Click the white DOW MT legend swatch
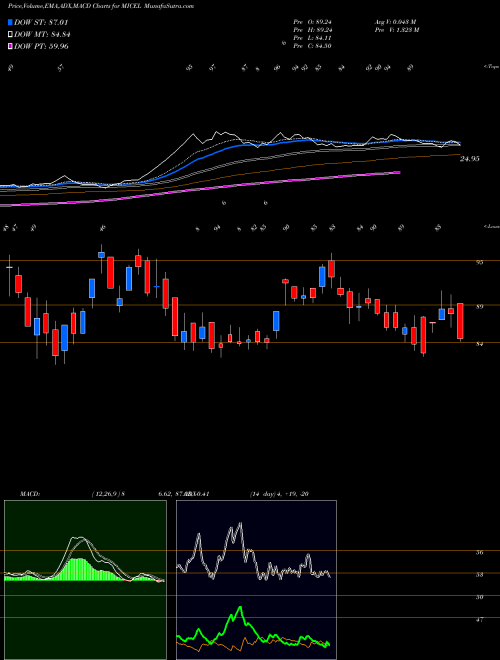The width and height of the screenshot is (500, 660). point(11,35)
